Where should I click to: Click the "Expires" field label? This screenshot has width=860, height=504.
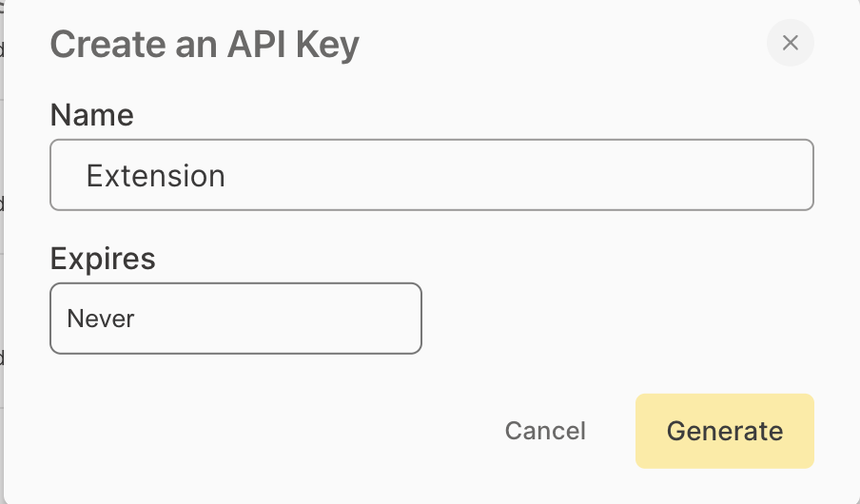tap(102, 259)
